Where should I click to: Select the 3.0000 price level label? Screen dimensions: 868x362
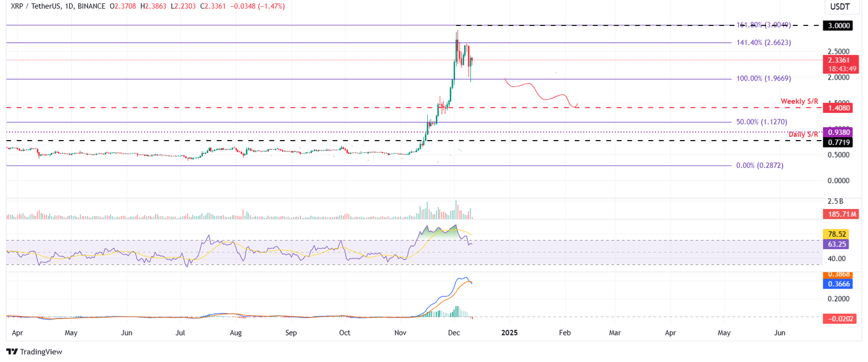(838, 25)
